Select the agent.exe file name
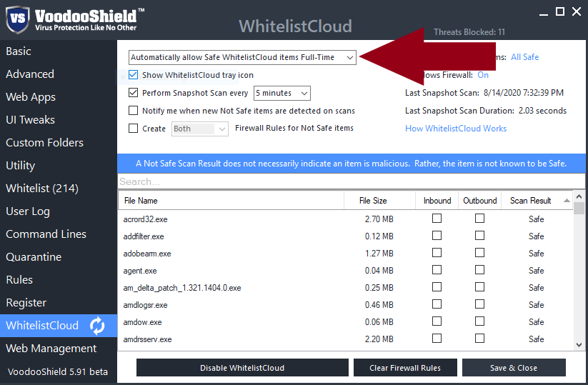 pos(140,271)
